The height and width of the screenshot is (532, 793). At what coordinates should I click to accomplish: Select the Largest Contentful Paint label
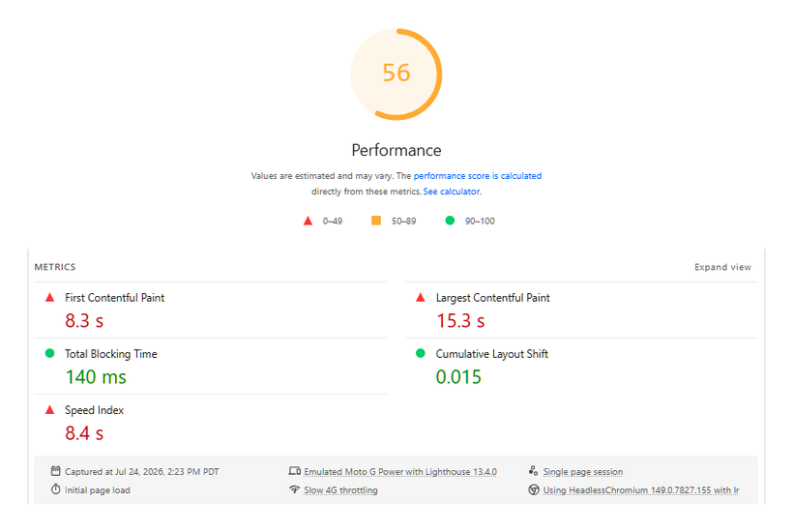492,298
